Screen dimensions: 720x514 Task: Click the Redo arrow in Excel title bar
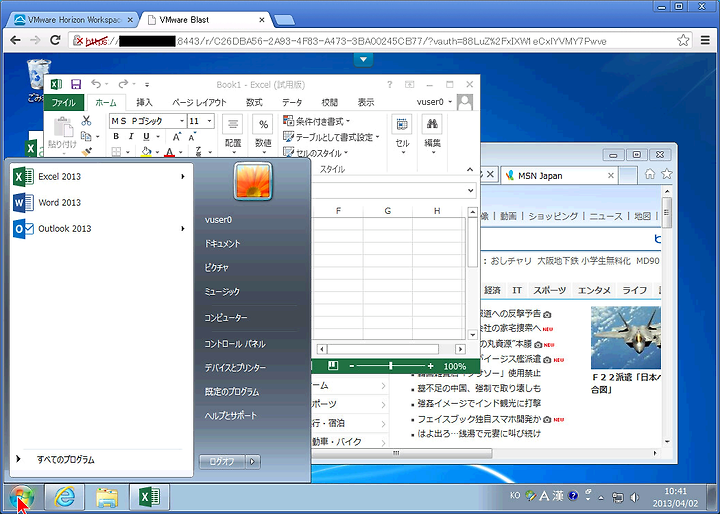click(123, 84)
